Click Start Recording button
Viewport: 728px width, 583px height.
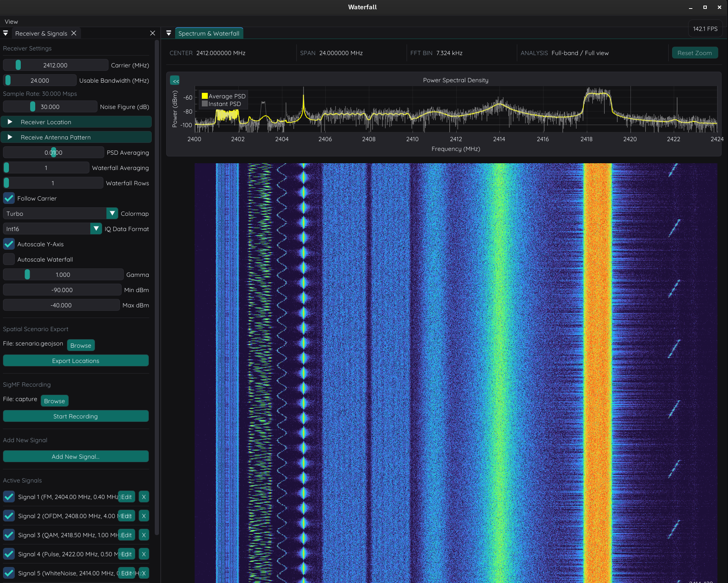click(76, 416)
